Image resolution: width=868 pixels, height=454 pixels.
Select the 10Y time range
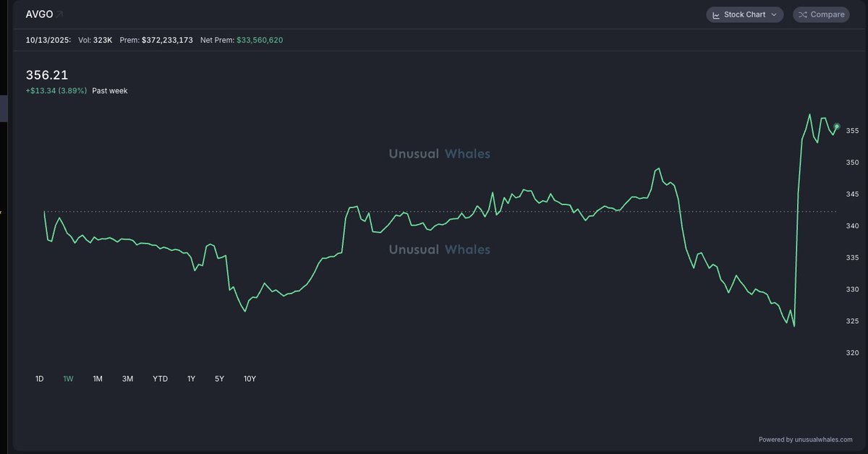(x=250, y=379)
